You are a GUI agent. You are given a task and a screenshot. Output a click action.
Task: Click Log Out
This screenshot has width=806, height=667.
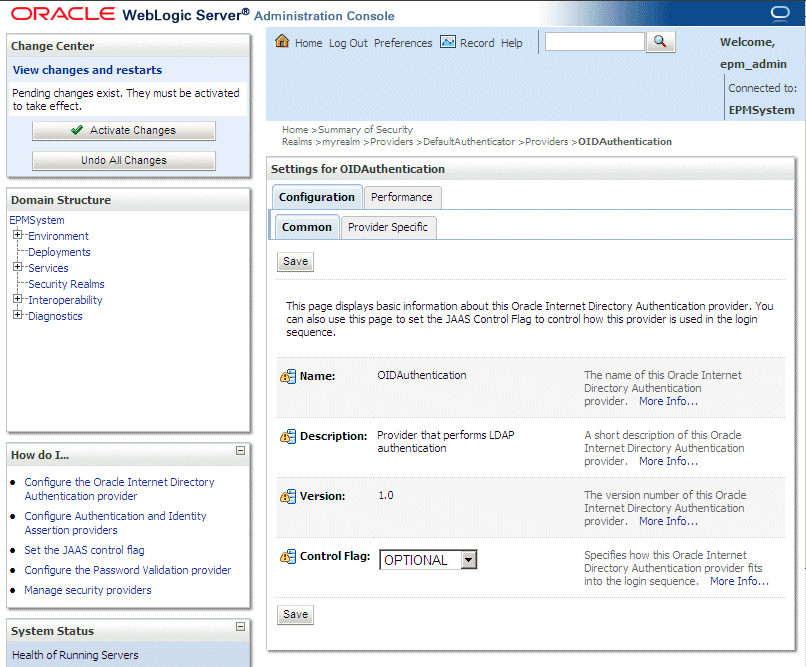point(348,43)
